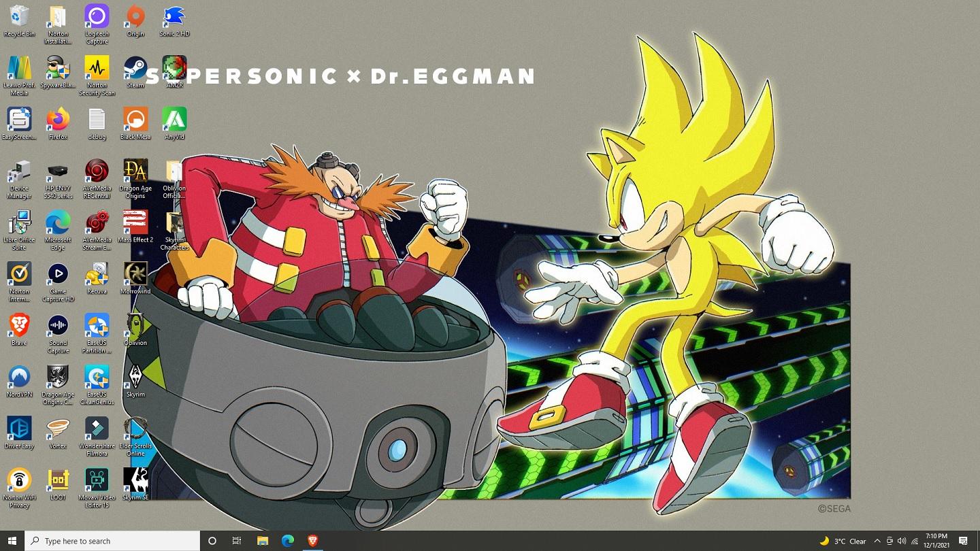Launch the EaseUS CleanGenius shortcut
Image resolution: width=980 pixels, height=551 pixels.
97,386
